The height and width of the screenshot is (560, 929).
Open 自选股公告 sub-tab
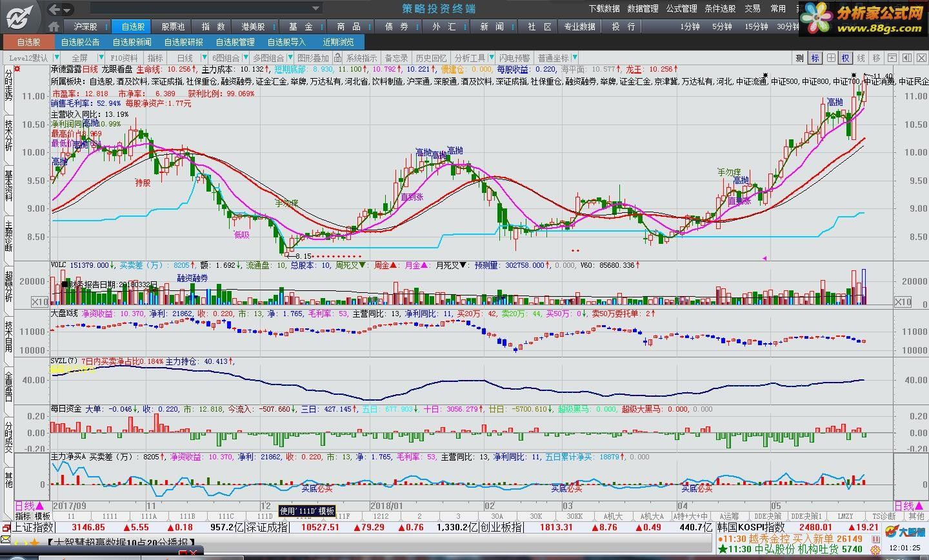click(80, 42)
